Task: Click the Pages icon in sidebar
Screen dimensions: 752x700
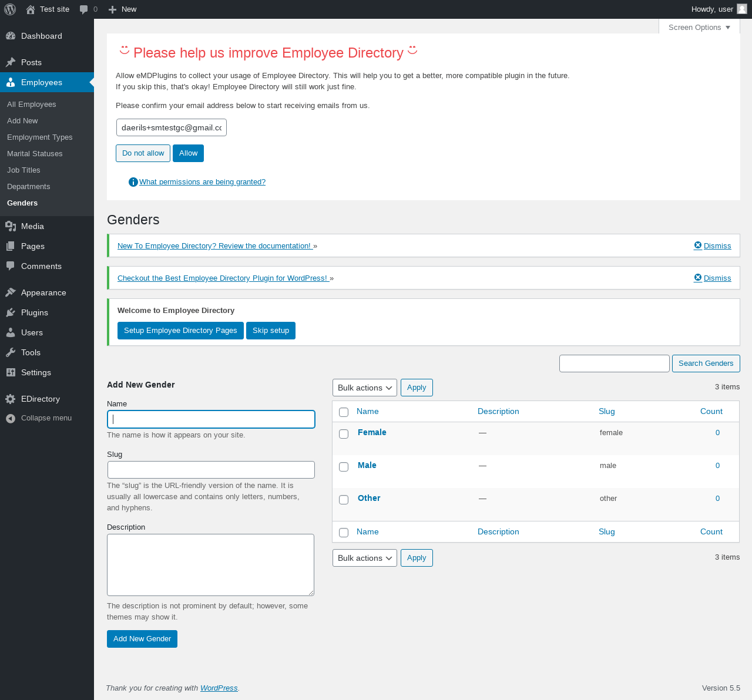Action: click(11, 246)
